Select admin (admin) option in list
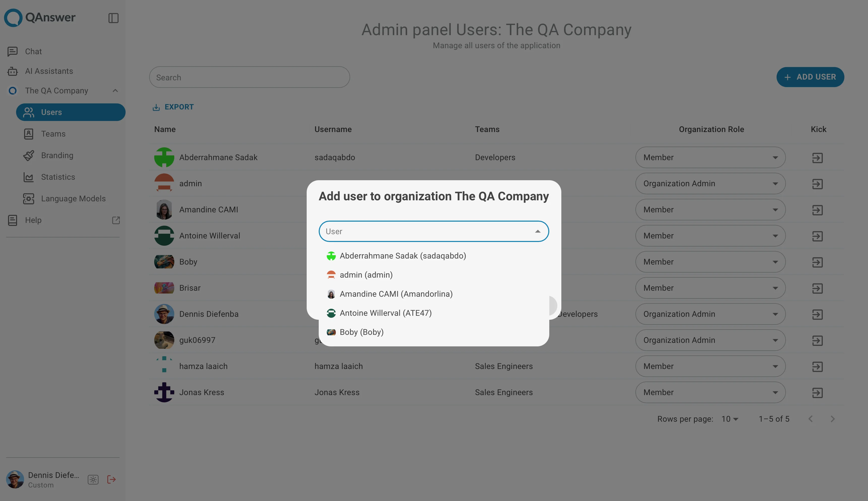The height and width of the screenshot is (501, 868). [x=433, y=275]
